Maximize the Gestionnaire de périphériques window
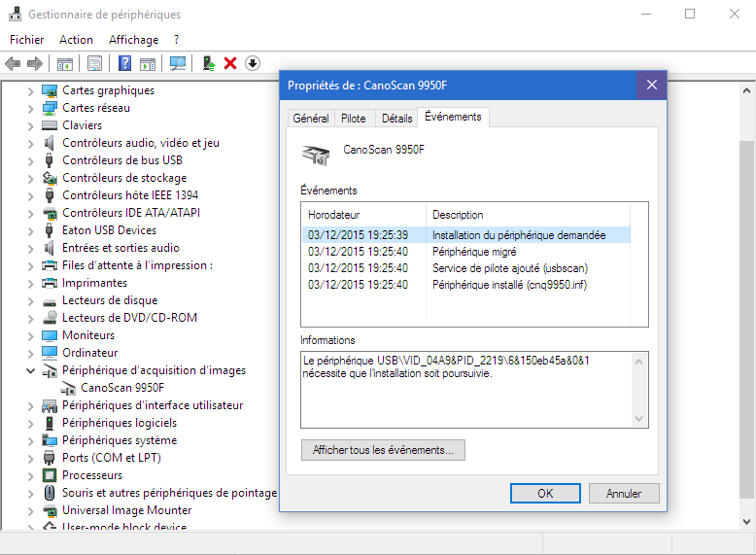Viewport: 756px width, 555px height. pyautogui.click(x=690, y=14)
